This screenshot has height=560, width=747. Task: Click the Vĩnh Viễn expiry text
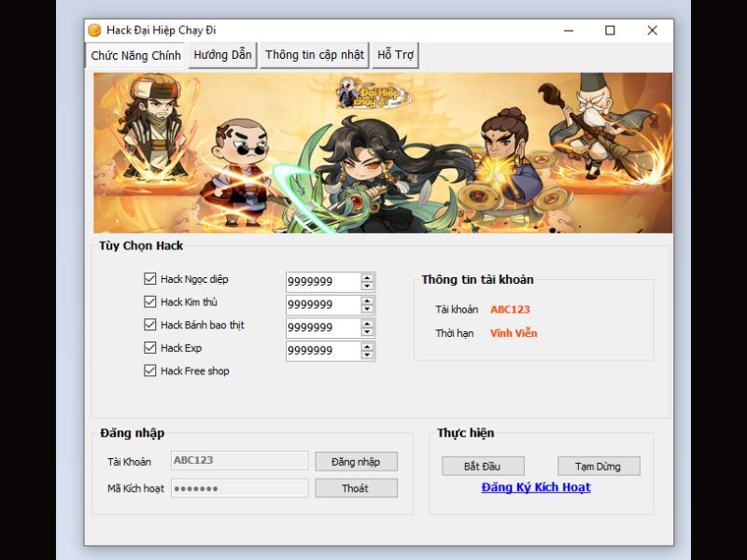point(514,333)
